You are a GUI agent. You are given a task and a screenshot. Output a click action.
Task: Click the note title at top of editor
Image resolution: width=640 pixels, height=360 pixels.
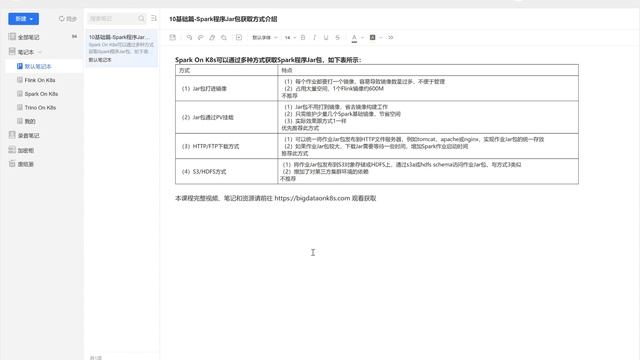pos(223,19)
